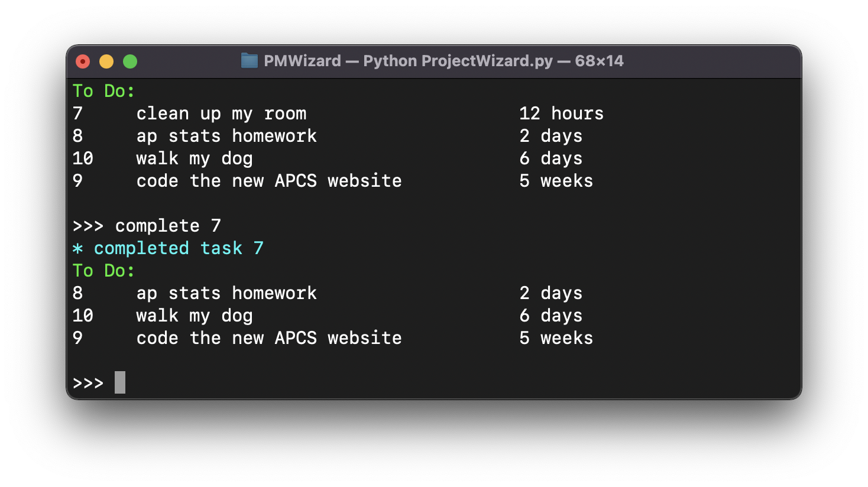Click the 'completed task 7' confirmation message
This screenshot has height=487, width=868.
[x=179, y=248]
